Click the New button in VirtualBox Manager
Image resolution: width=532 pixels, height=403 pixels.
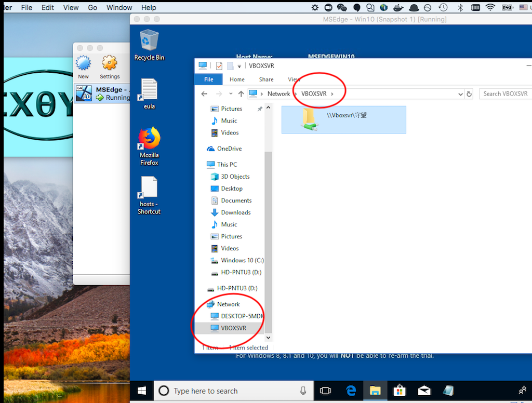[83, 67]
